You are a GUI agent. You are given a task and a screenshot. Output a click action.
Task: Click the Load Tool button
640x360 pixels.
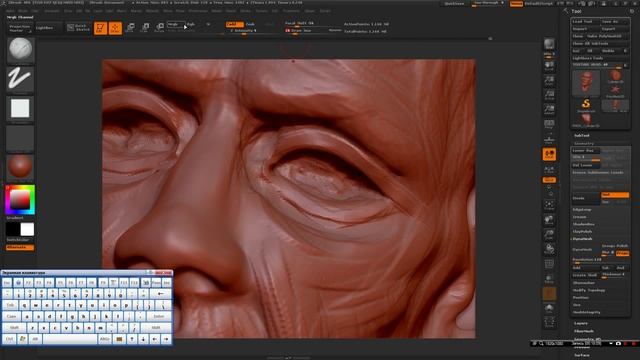click(585, 21)
